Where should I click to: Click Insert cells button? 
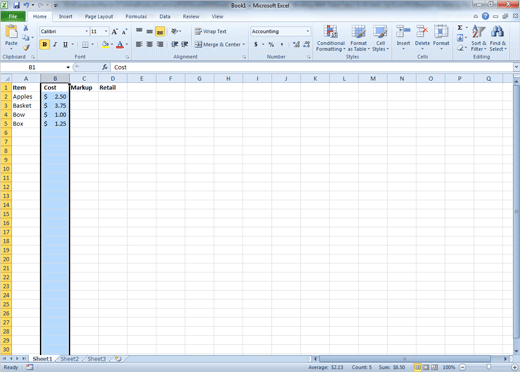[403, 38]
